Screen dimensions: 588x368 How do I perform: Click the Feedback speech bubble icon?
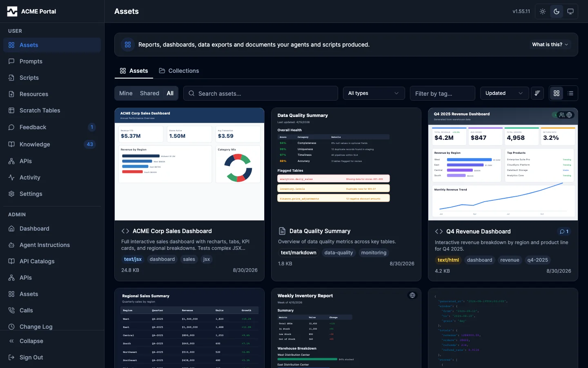point(11,127)
